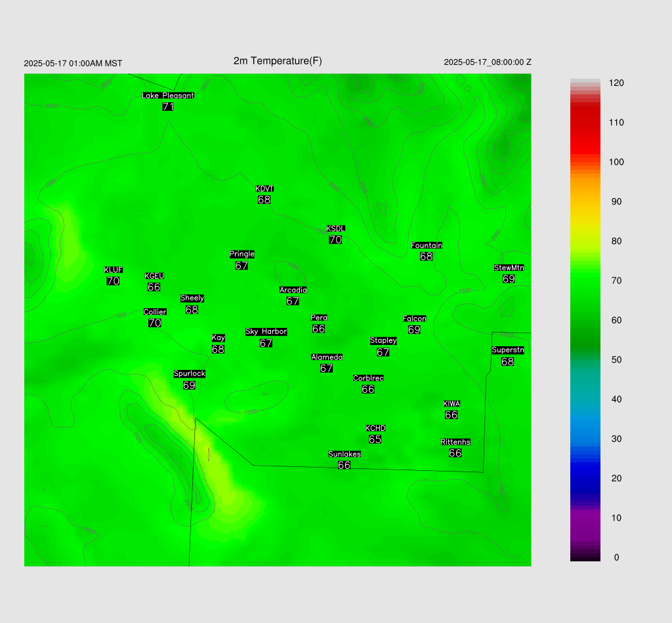
Task: Click the Superstn station label
Action: pyautogui.click(x=508, y=350)
